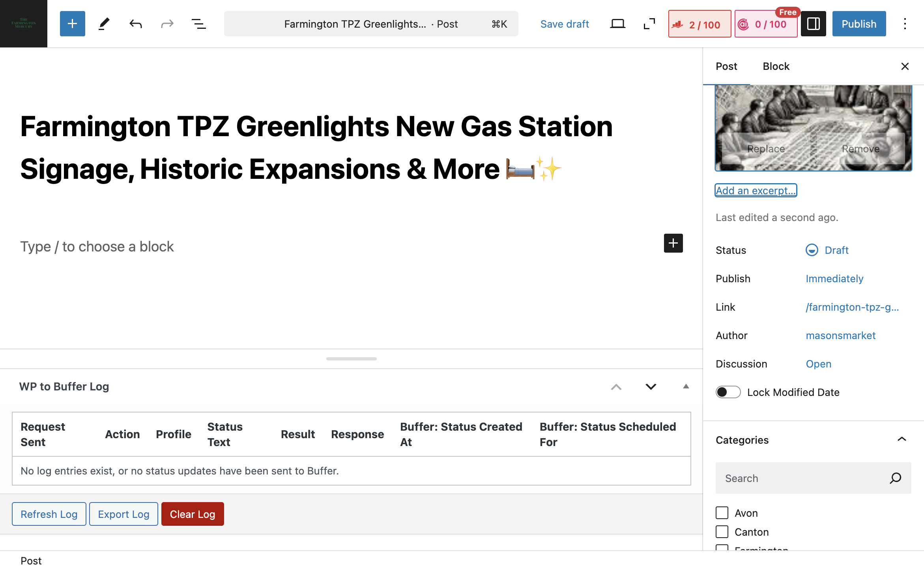Click the Action column header
This screenshot has width=924, height=570.
[122, 434]
